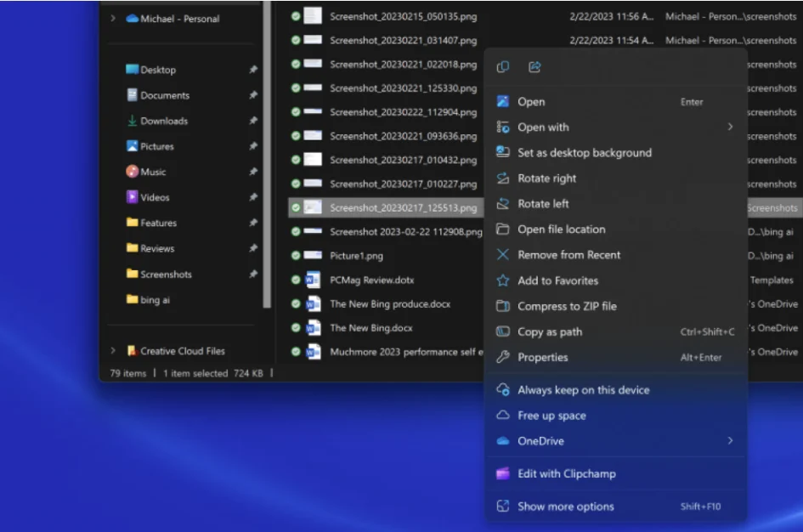Click the pin icon next to Downloads
This screenshot has height=532, width=803.
coord(253,121)
